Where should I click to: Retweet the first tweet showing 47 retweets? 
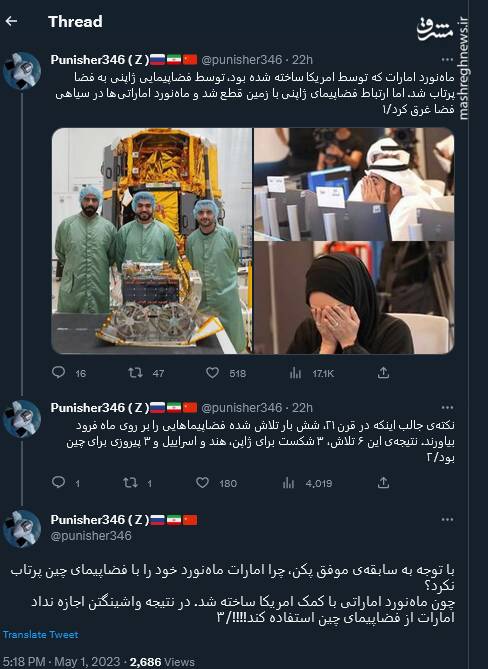135,373
